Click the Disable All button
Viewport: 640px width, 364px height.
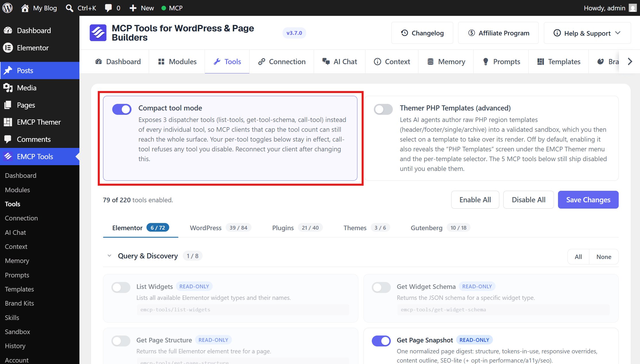[528, 200]
